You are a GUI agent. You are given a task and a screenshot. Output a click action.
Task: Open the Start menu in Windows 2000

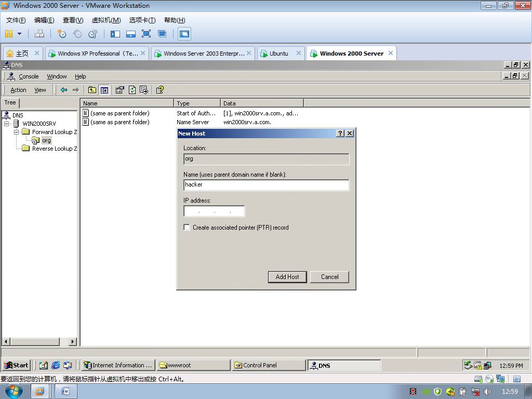pos(16,365)
